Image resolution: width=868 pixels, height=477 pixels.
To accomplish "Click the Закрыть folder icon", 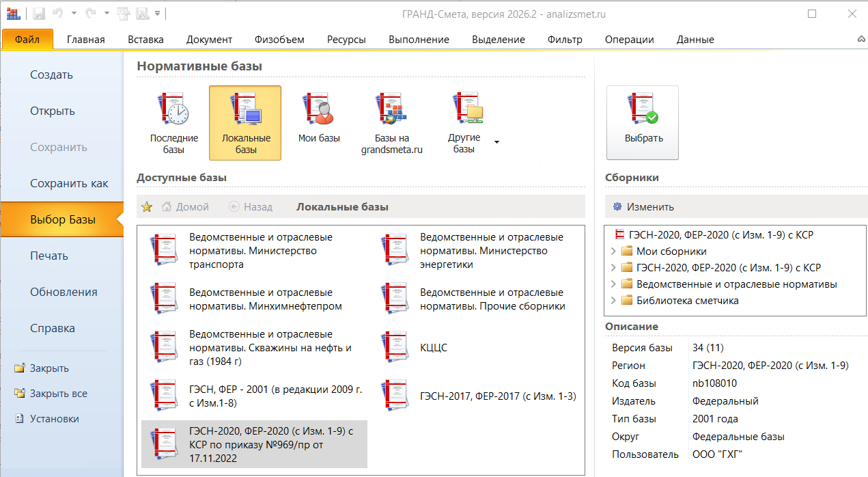I will 19,368.
